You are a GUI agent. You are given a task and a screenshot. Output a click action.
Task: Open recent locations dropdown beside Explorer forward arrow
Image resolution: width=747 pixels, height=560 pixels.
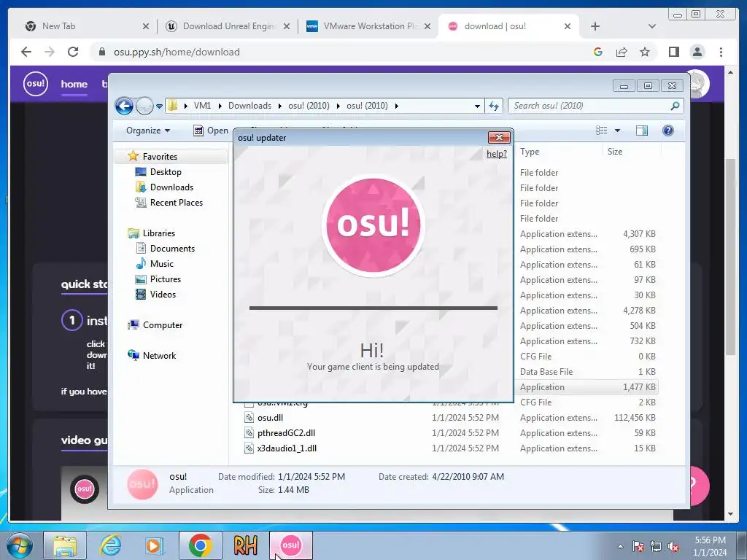pyautogui.click(x=159, y=106)
